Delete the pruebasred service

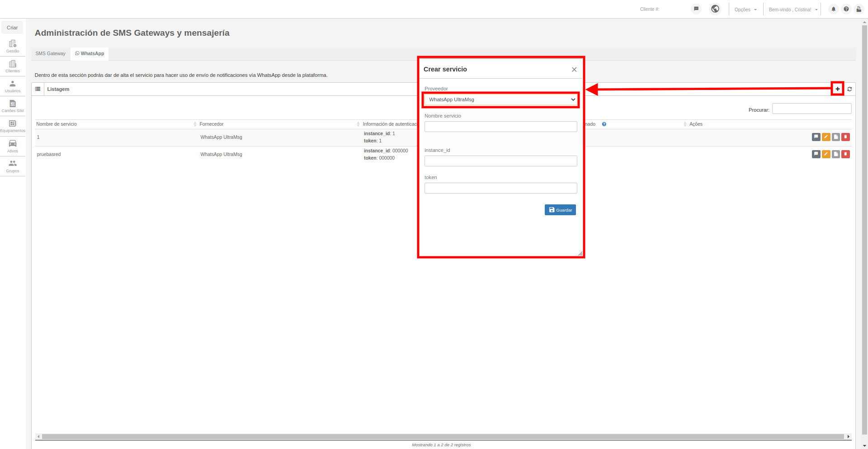tap(845, 154)
